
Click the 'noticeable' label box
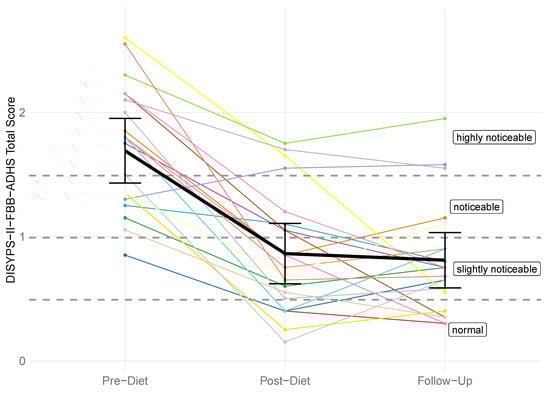click(476, 207)
